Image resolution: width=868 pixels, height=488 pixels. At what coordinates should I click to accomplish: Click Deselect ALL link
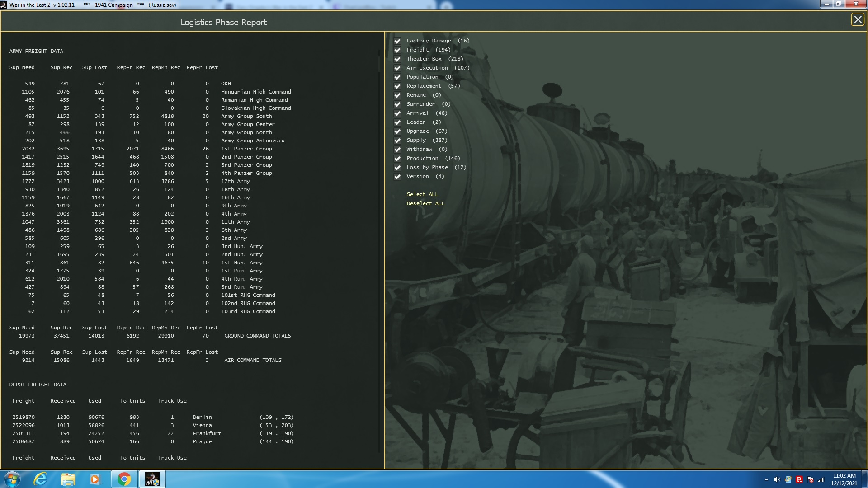pyautogui.click(x=425, y=203)
